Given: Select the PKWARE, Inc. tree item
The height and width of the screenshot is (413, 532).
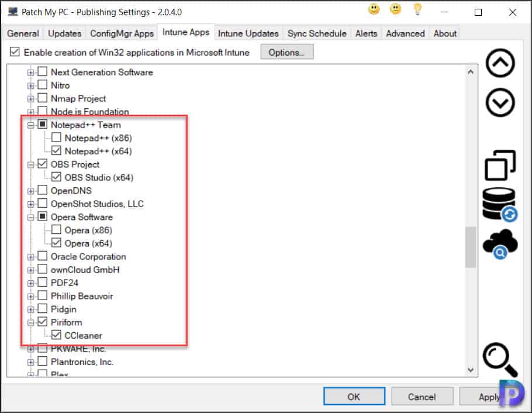Looking at the screenshot, I should coord(78,349).
